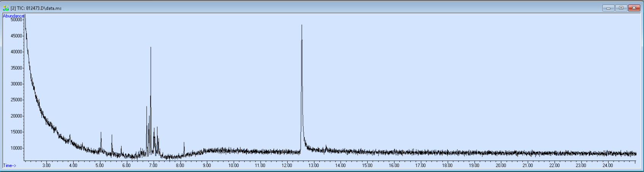The width and height of the screenshot is (644, 172).
Task: Click the peak near 7.15 minutes
Action: click(x=157, y=128)
